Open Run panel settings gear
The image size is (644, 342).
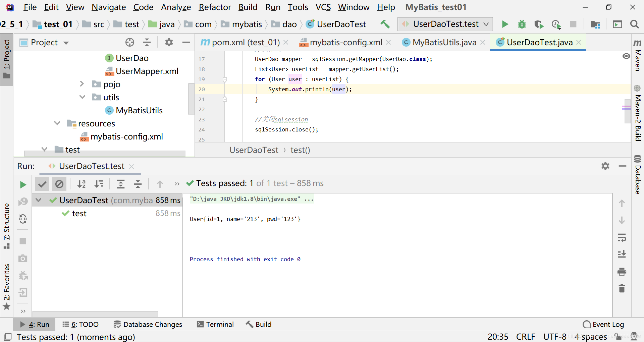click(605, 166)
